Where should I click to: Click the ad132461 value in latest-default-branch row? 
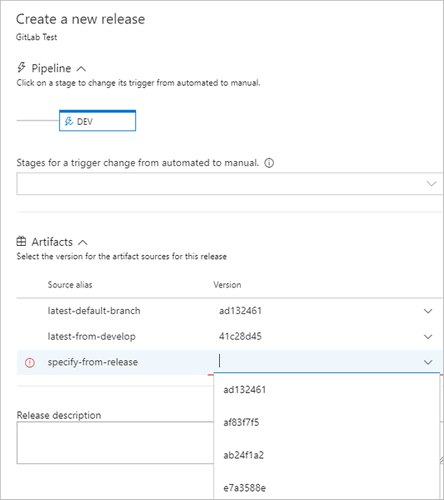(x=240, y=311)
